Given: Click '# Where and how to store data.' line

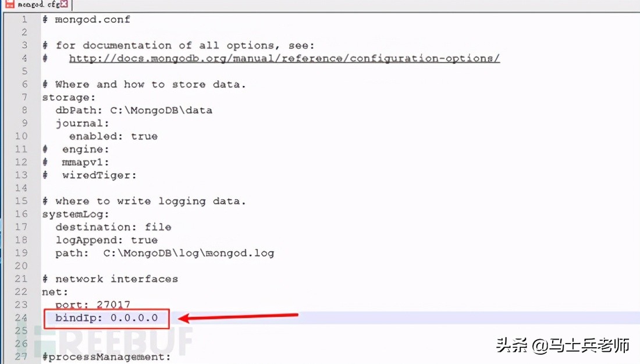Looking at the screenshot, I should [x=144, y=84].
